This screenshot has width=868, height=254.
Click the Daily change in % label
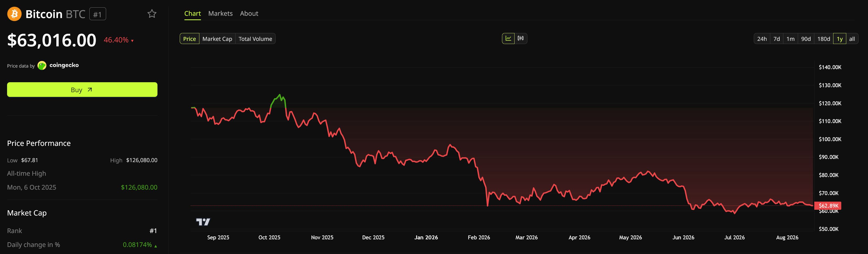pyautogui.click(x=33, y=245)
